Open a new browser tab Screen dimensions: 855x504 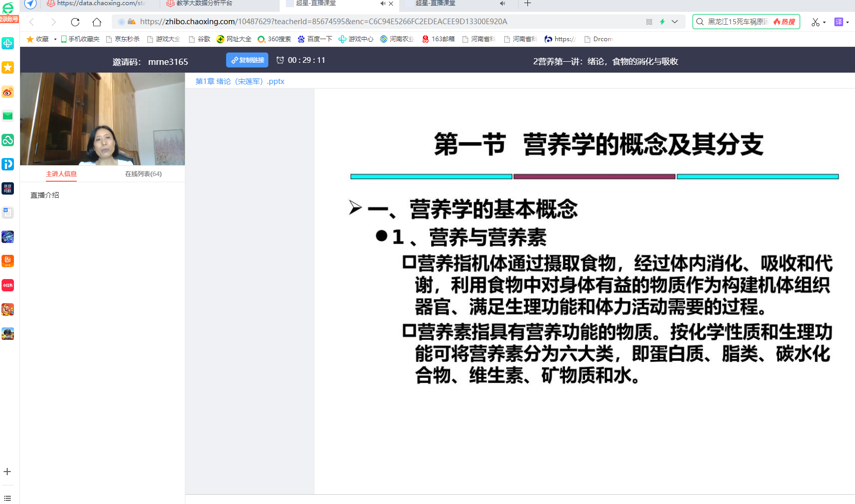coord(527,4)
